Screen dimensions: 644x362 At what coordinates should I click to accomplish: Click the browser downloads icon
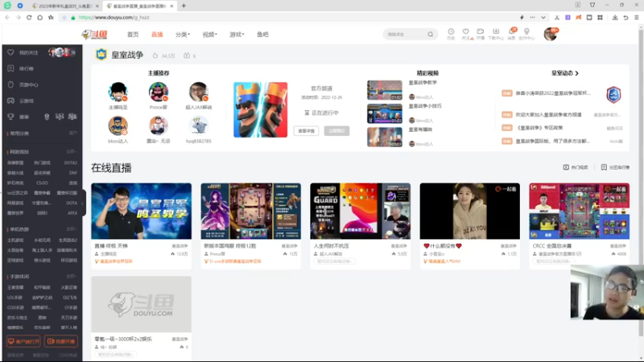[x=615, y=17]
